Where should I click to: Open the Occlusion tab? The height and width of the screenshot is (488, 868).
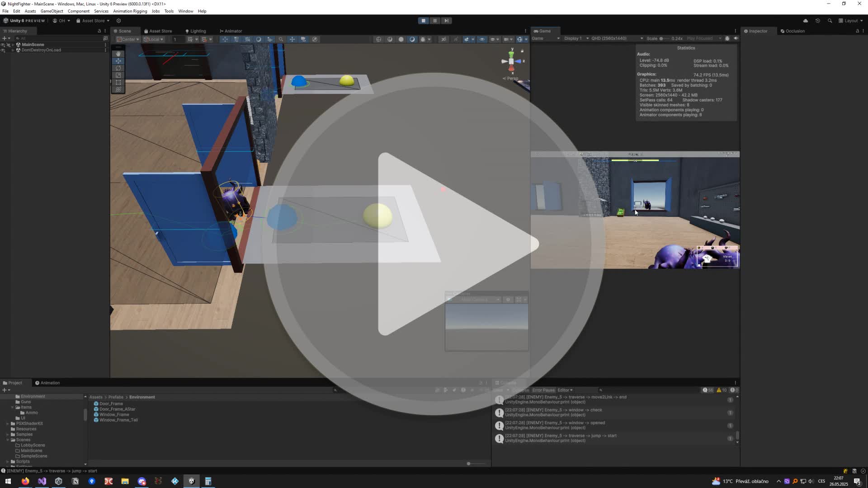793,31
